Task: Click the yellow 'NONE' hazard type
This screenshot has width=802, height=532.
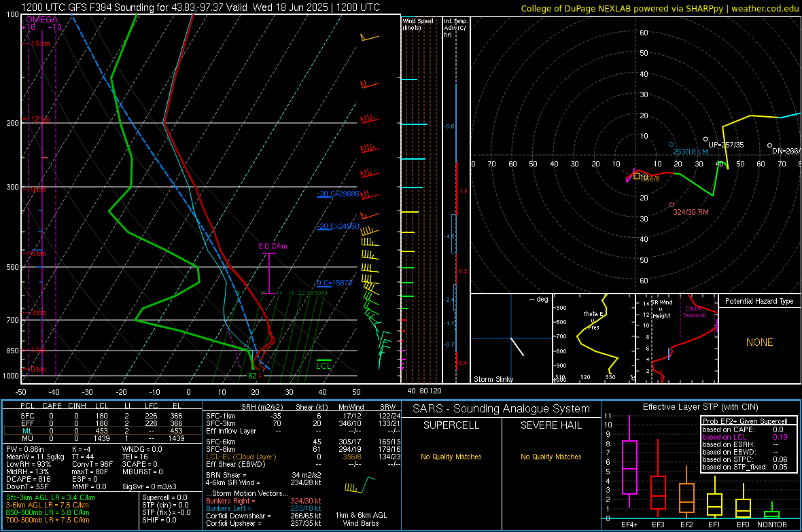Action: point(759,342)
